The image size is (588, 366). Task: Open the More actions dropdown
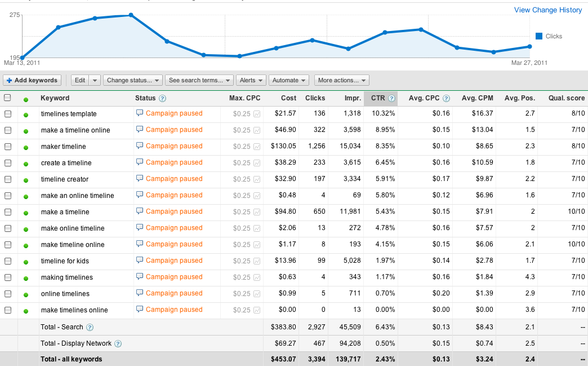click(341, 80)
